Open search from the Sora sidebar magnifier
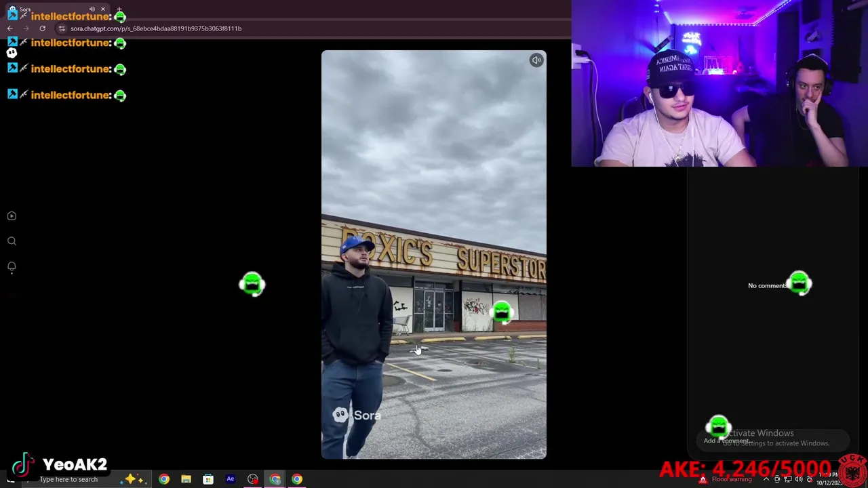868x488 pixels. tap(12, 241)
